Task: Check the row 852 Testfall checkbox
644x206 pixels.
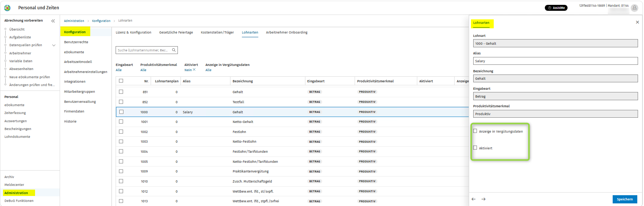Action: point(121,102)
